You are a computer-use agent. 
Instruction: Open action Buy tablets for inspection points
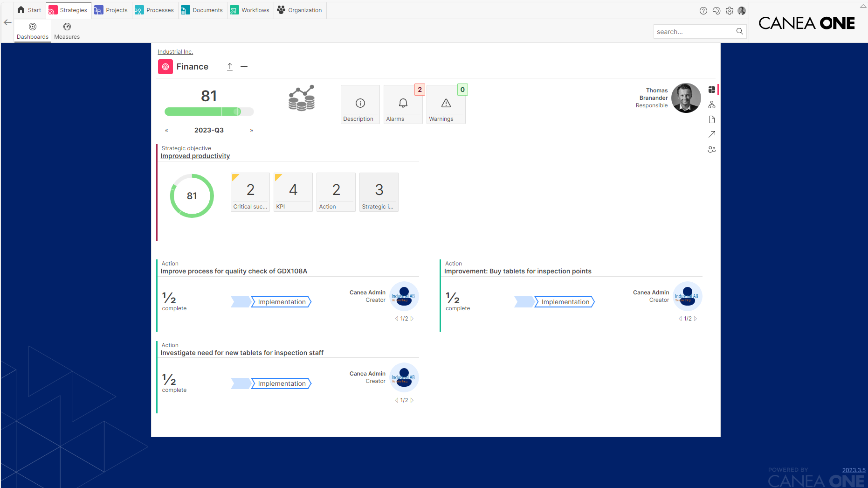tap(518, 271)
